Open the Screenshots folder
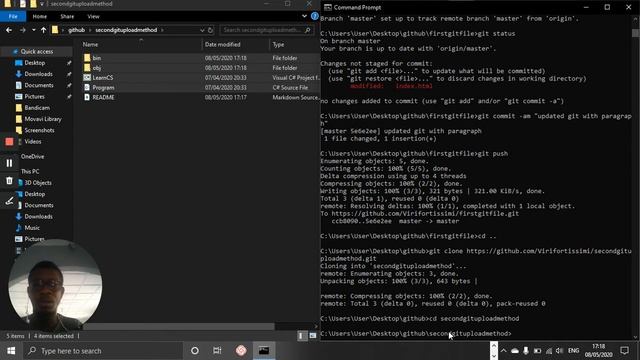 point(39,130)
